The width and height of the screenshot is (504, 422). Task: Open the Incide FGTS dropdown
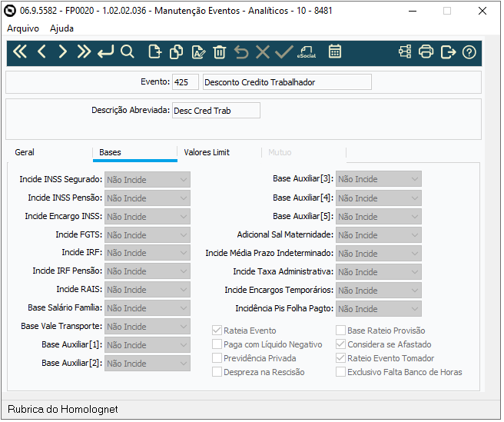[x=148, y=235]
